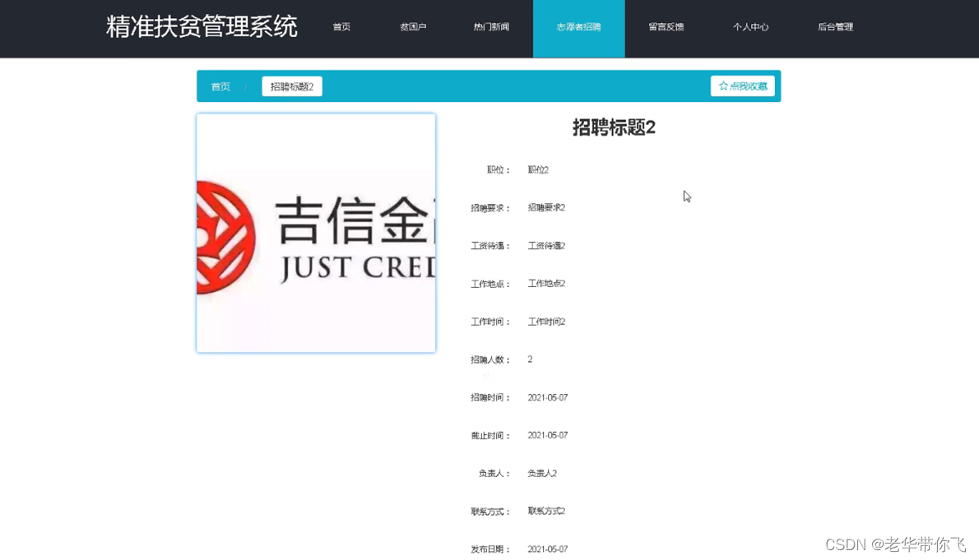The image size is (979, 560).
Task: Click the 工资待遇2 value text
Action: click(546, 246)
